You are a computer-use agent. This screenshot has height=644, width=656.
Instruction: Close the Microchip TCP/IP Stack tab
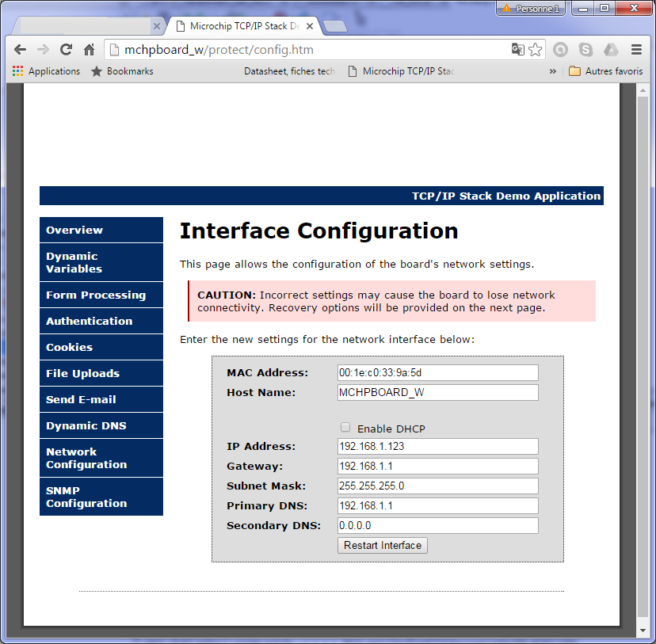pos(310,26)
